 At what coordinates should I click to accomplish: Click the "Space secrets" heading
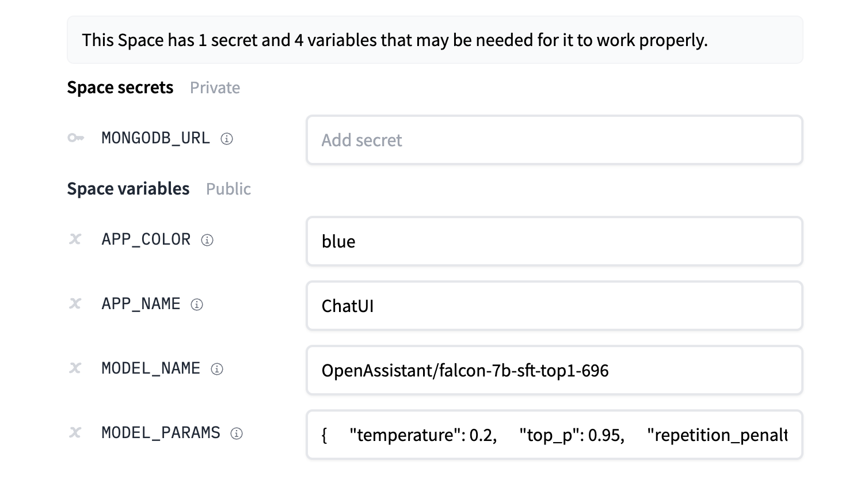[x=120, y=88]
